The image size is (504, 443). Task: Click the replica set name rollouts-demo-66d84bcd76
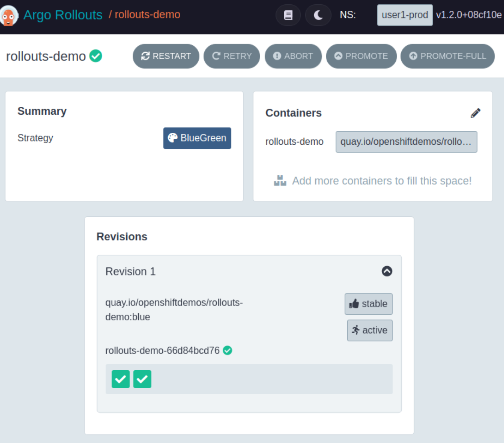[x=162, y=351]
